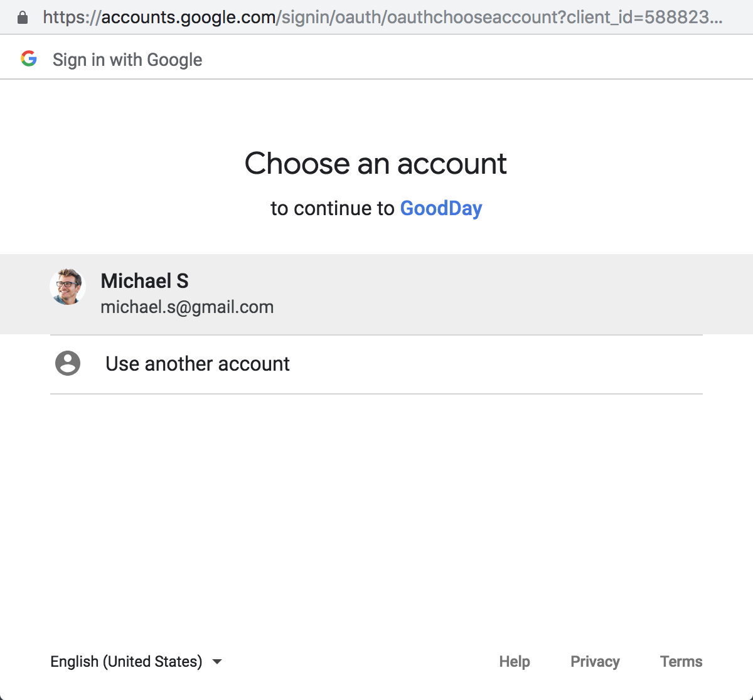Select the michael.s@gmail.com email address

pyautogui.click(x=187, y=307)
